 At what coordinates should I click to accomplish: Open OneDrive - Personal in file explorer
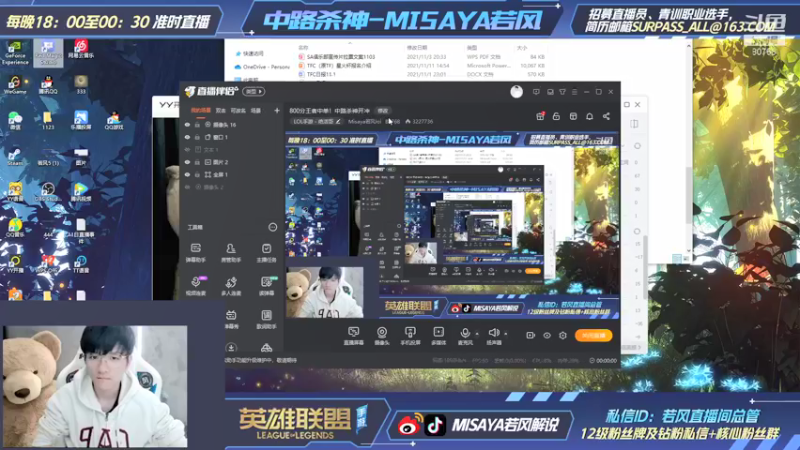[262, 67]
